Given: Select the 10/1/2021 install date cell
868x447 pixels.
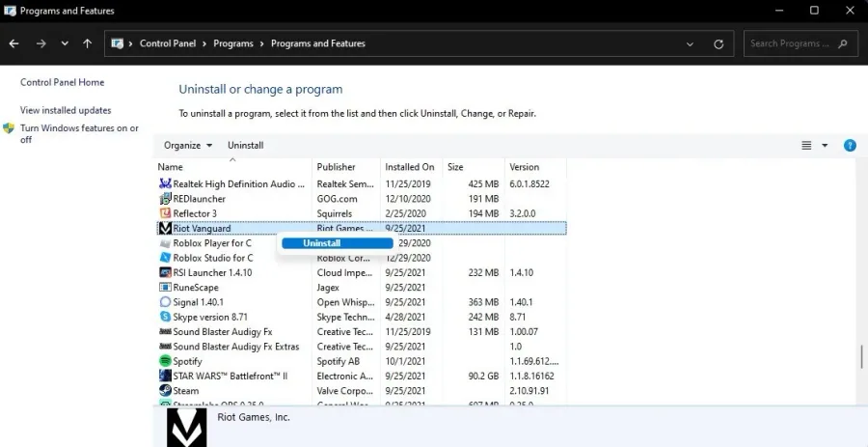Looking at the screenshot, I should click(x=405, y=361).
